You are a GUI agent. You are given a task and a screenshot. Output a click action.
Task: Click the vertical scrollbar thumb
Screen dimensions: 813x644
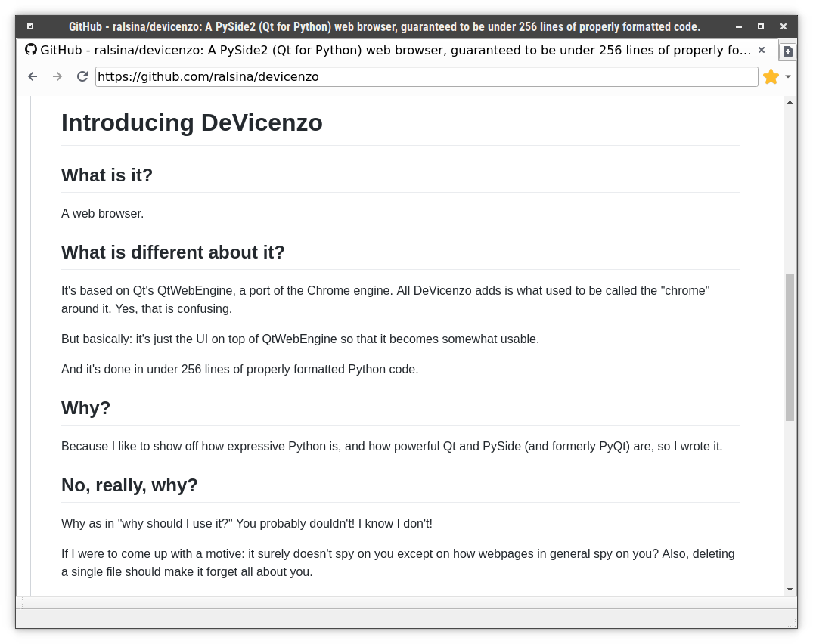coord(790,347)
